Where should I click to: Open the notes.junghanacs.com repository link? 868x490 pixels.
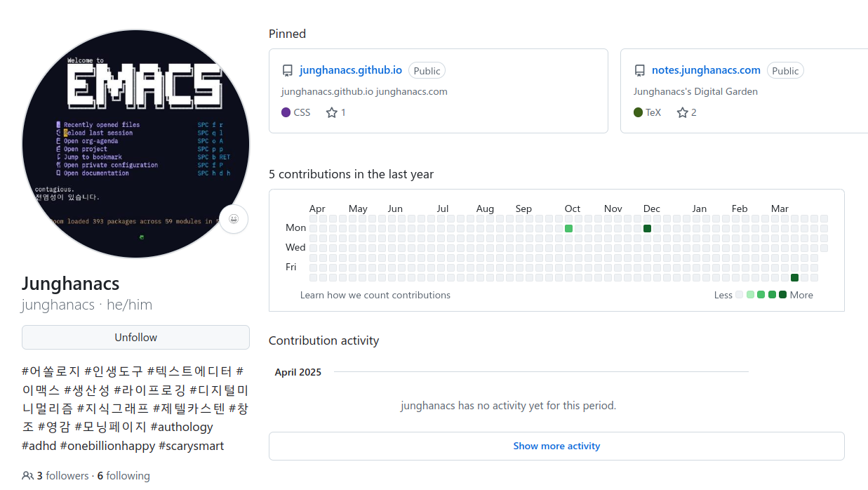point(706,70)
